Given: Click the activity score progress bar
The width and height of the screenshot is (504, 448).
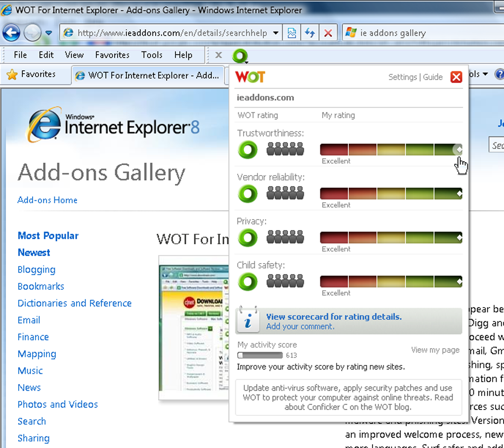Looking at the screenshot, I should [260, 356].
